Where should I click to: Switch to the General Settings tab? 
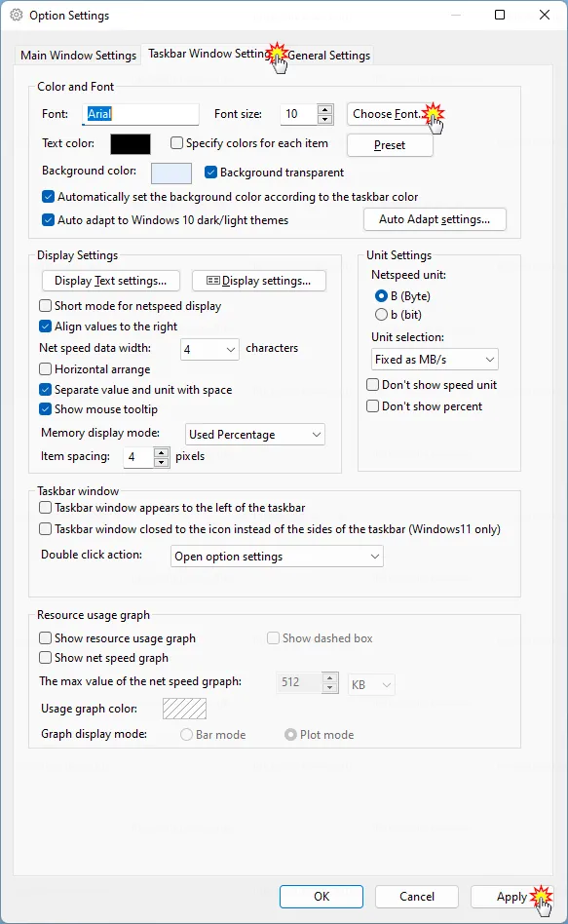[x=328, y=56]
